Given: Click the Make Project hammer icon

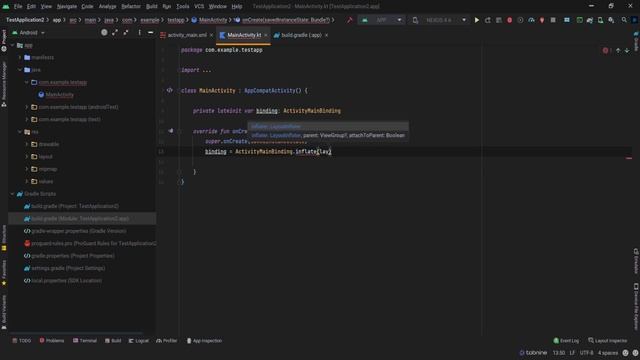Looking at the screenshot, I should click(x=349, y=20).
